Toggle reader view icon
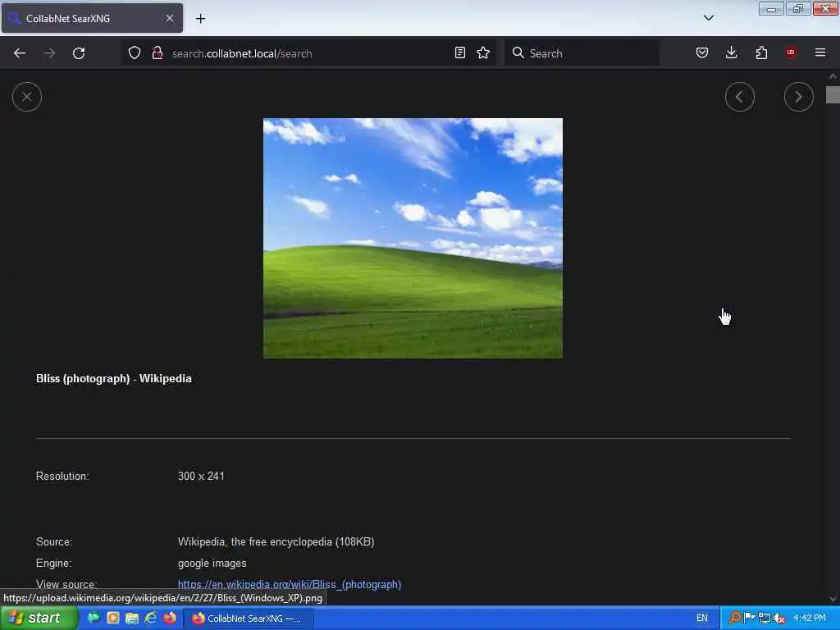This screenshot has height=630, width=840. coord(459,52)
